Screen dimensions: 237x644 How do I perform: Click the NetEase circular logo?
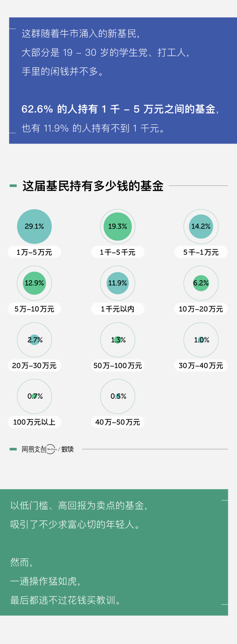52,449
